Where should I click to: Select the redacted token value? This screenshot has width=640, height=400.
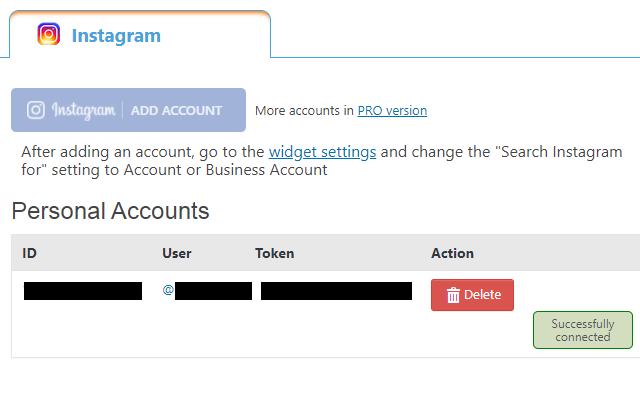tap(336, 291)
